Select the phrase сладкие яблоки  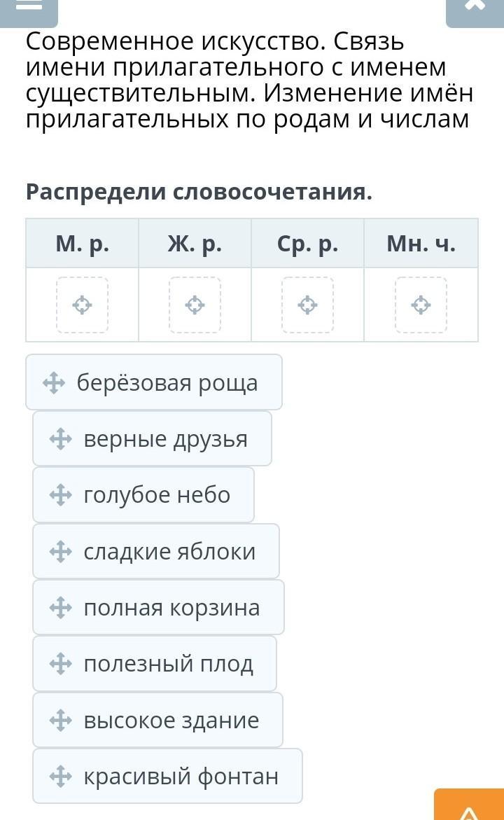[x=169, y=552]
